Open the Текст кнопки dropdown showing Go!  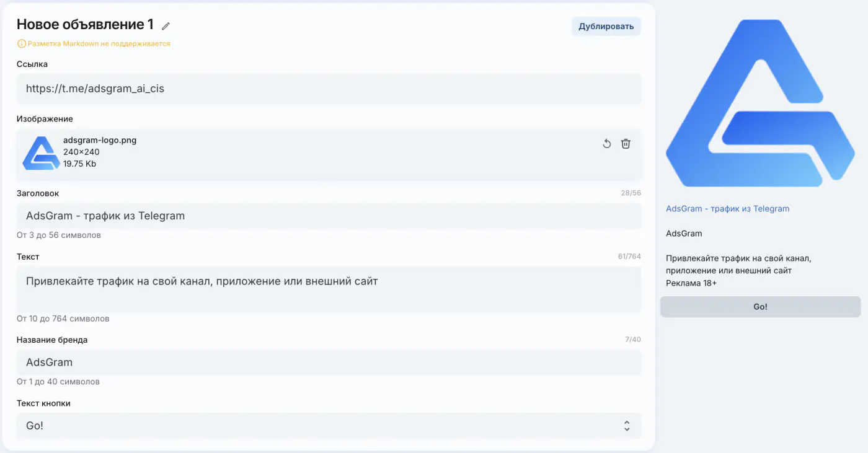pyautogui.click(x=329, y=426)
